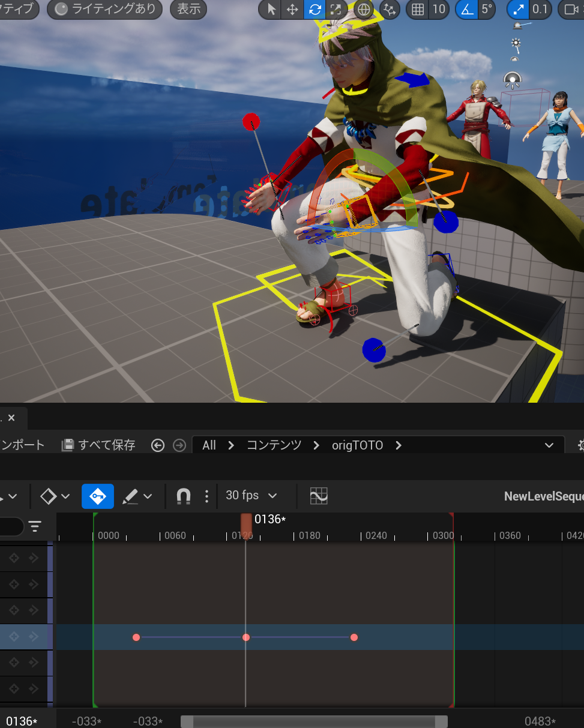Activate the select mode arrow tool
Screen dimensions: 584x728
271,9
